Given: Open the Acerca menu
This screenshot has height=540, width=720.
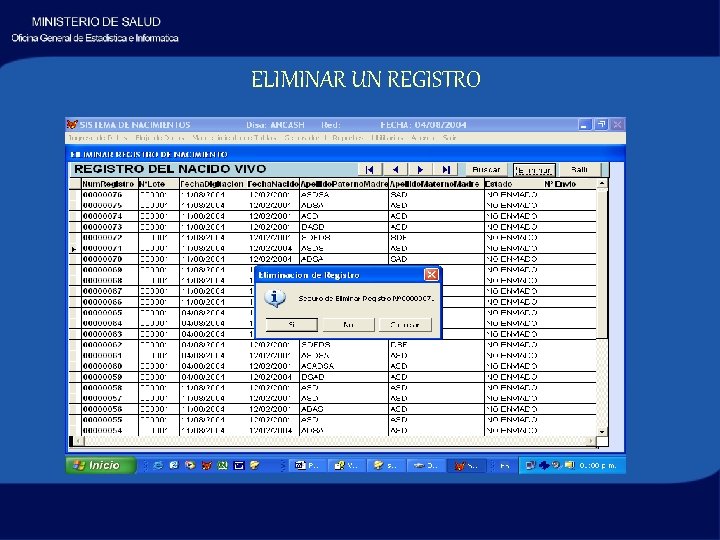Looking at the screenshot, I should click(x=422, y=138).
